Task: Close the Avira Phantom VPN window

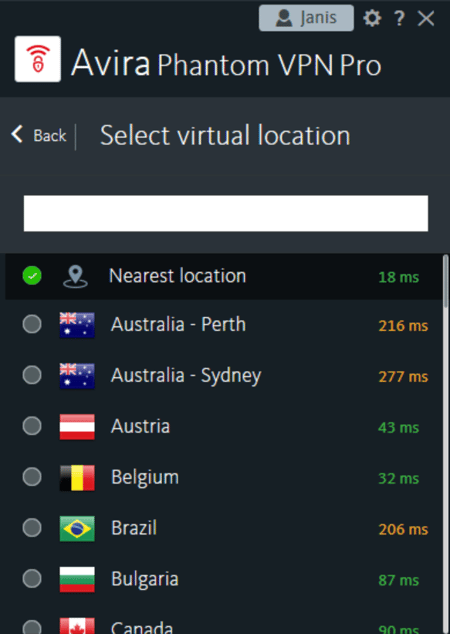Action: 426,19
